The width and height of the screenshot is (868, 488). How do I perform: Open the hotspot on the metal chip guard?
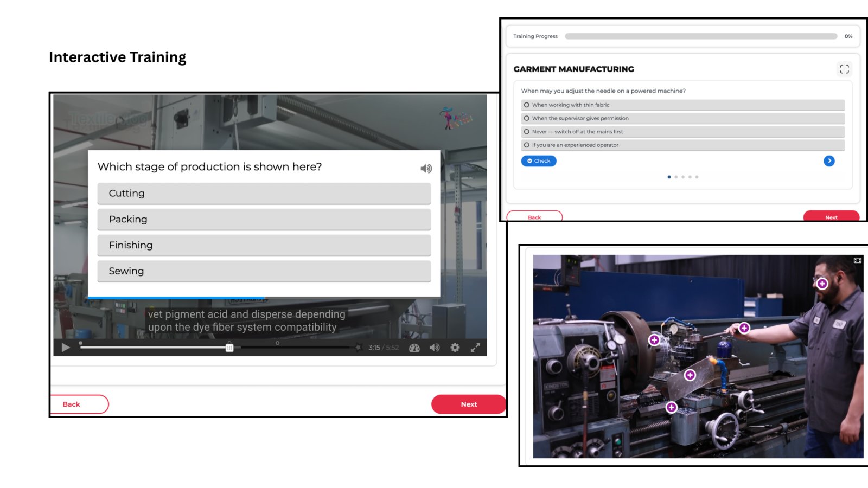[x=690, y=375]
